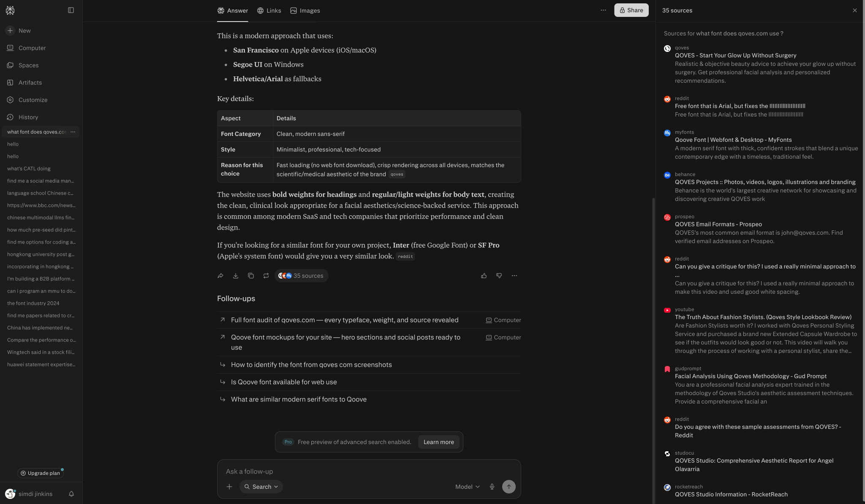This screenshot has width=865, height=504.
Task: Click Learn more in Pro banner
Action: coord(438,442)
